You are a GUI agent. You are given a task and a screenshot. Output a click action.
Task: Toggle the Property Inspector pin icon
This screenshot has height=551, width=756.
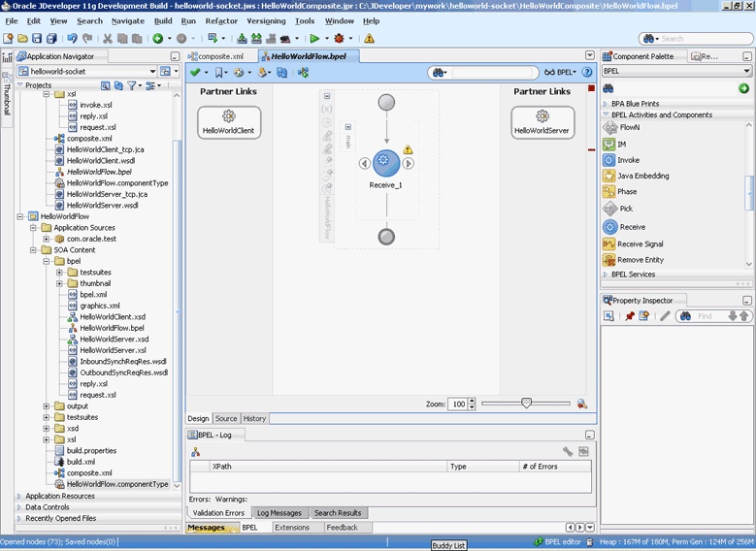tap(629, 316)
